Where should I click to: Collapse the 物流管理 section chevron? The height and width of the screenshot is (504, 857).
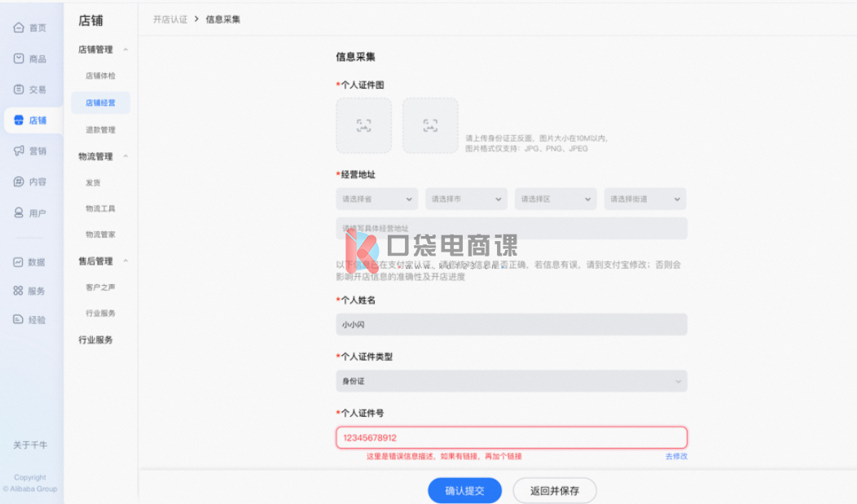click(125, 156)
